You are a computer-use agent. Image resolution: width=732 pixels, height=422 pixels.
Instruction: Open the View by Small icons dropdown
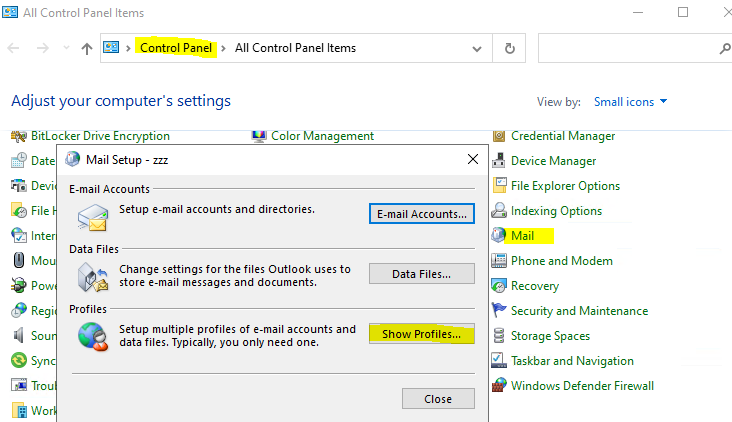pyautogui.click(x=630, y=102)
